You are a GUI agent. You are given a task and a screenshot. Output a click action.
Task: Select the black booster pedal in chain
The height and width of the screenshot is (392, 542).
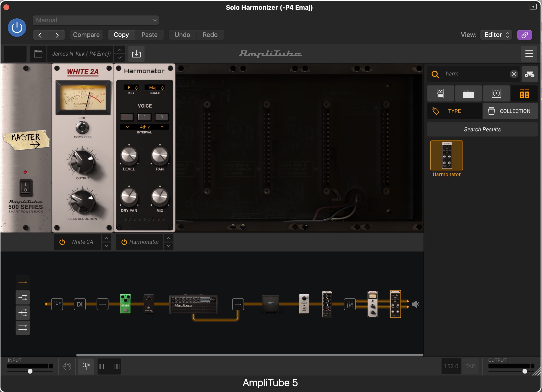149,304
